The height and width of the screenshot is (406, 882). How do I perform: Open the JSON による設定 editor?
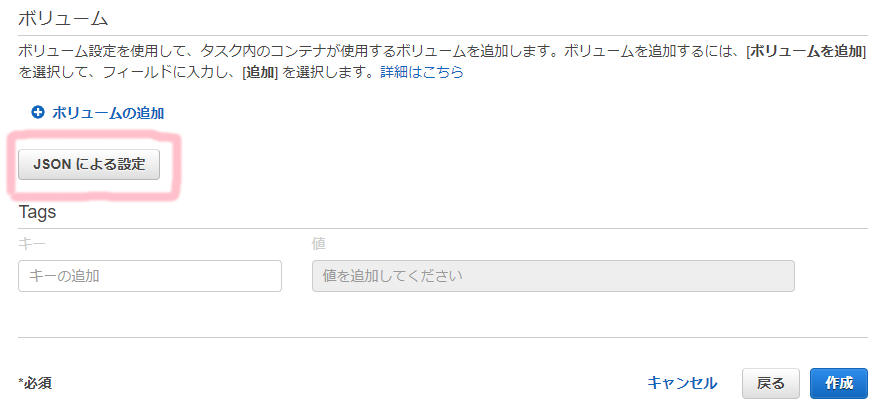click(x=89, y=164)
